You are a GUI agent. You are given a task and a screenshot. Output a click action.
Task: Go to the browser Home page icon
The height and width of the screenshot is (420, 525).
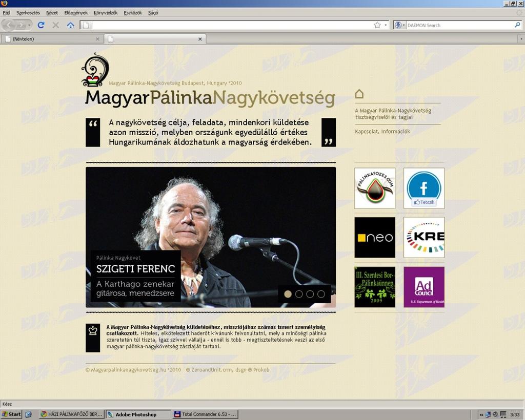click(x=70, y=25)
